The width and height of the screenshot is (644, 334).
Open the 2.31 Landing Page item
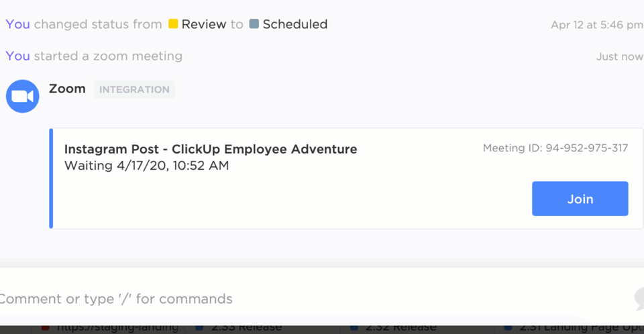coord(570,327)
